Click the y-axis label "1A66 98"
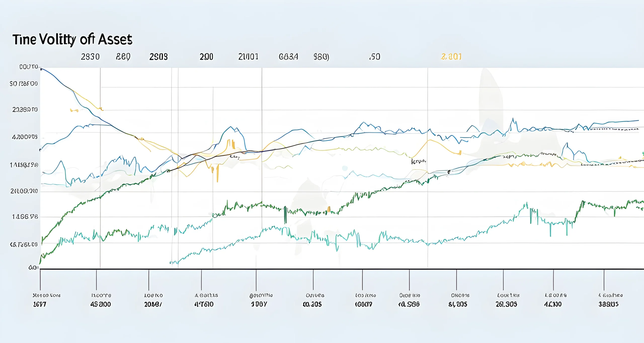This screenshot has height=343, width=644. (25, 217)
